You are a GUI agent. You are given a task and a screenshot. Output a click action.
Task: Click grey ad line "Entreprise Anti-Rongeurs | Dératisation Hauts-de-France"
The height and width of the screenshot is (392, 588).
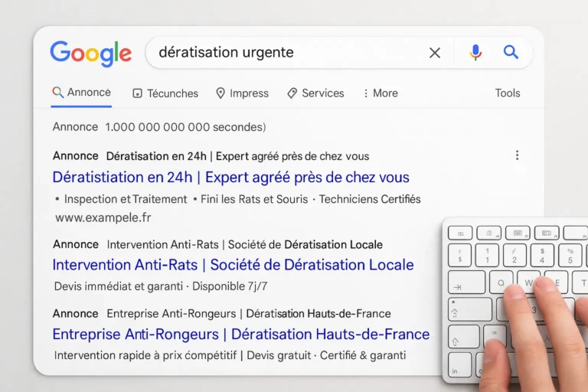point(249,314)
